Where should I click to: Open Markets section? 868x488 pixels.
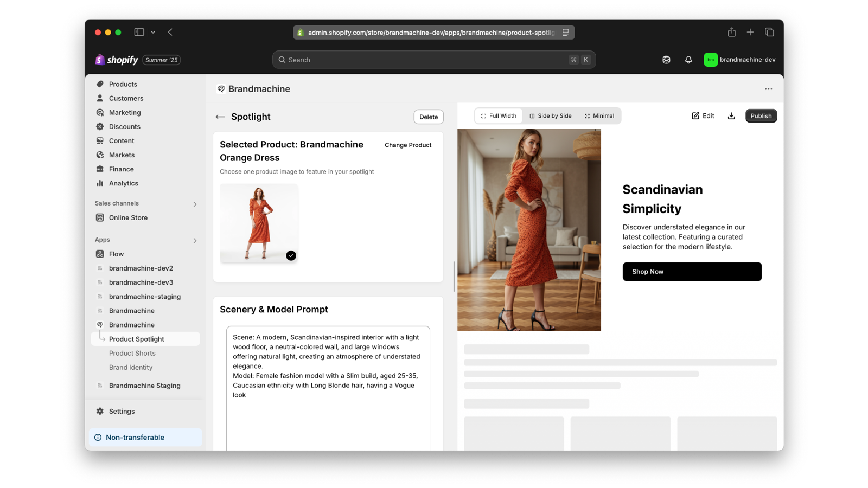tap(122, 155)
